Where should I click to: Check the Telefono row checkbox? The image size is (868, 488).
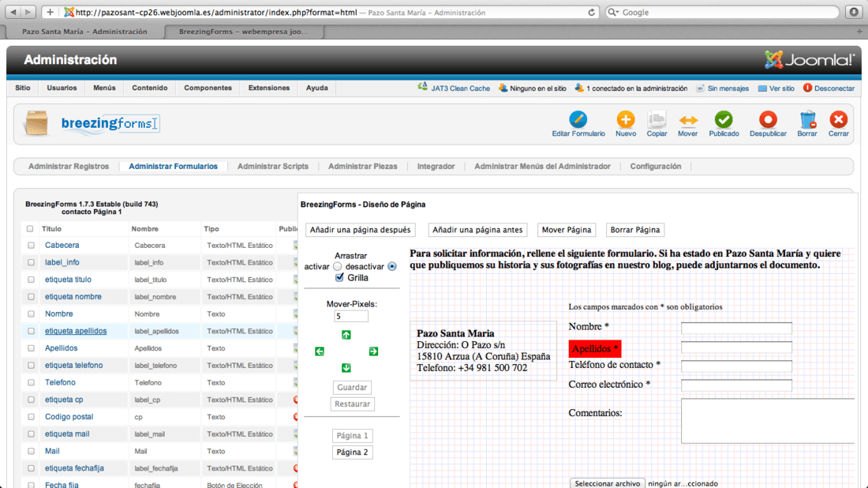[x=31, y=383]
